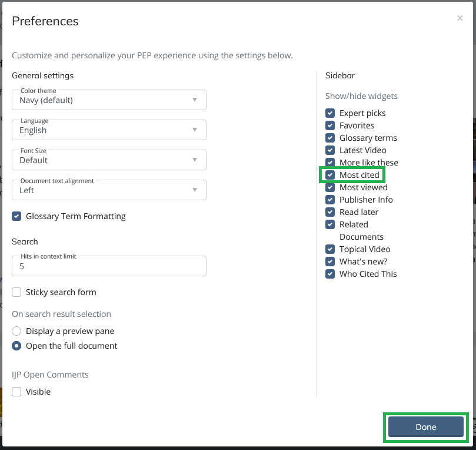Viewport: 476px width, 450px height.
Task: Expand the Document text alignment dropdown
Action: tap(109, 190)
